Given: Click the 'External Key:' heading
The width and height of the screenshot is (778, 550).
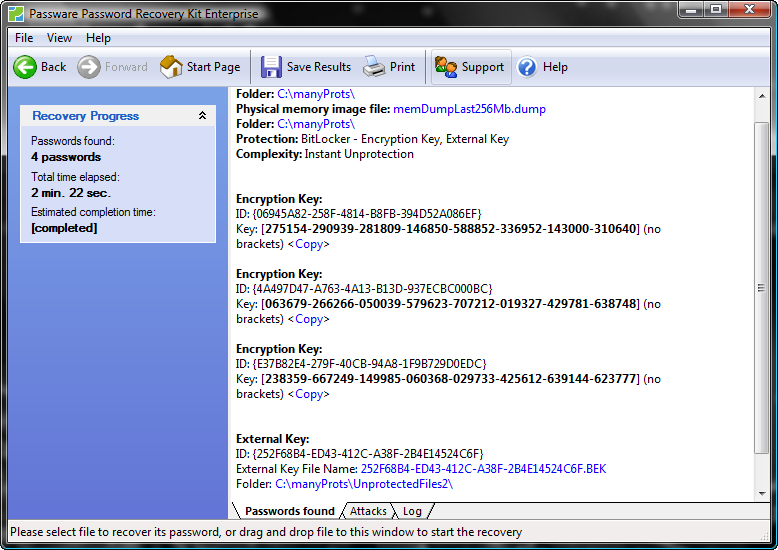Looking at the screenshot, I should (x=272, y=439).
